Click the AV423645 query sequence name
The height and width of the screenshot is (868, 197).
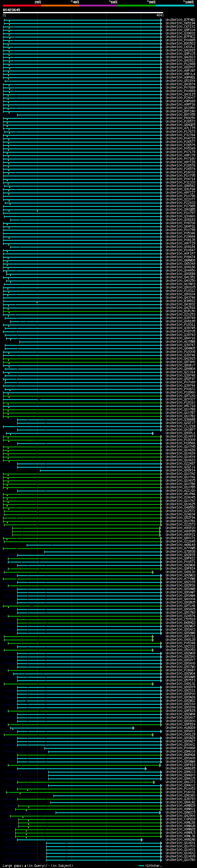(11, 10)
